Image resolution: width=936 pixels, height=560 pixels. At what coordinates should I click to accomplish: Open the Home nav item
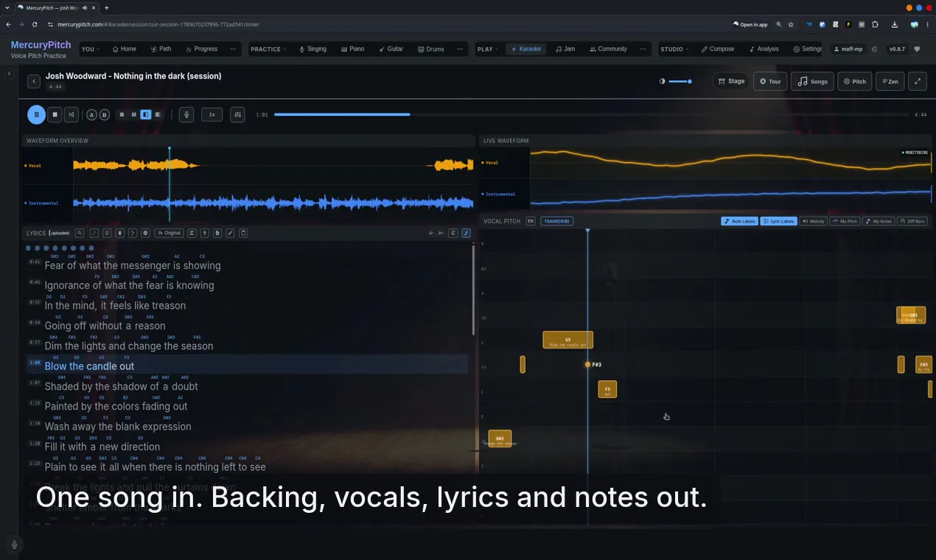[x=124, y=49]
